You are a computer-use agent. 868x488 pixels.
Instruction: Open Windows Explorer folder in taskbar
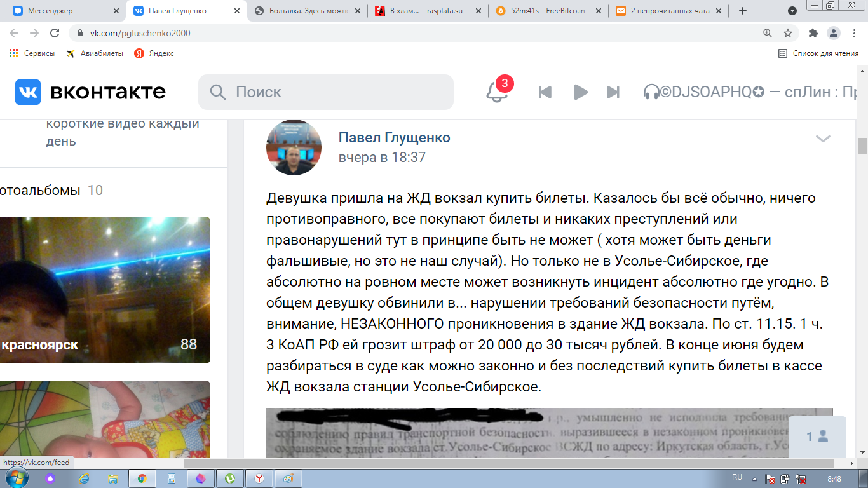click(x=112, y=478)
